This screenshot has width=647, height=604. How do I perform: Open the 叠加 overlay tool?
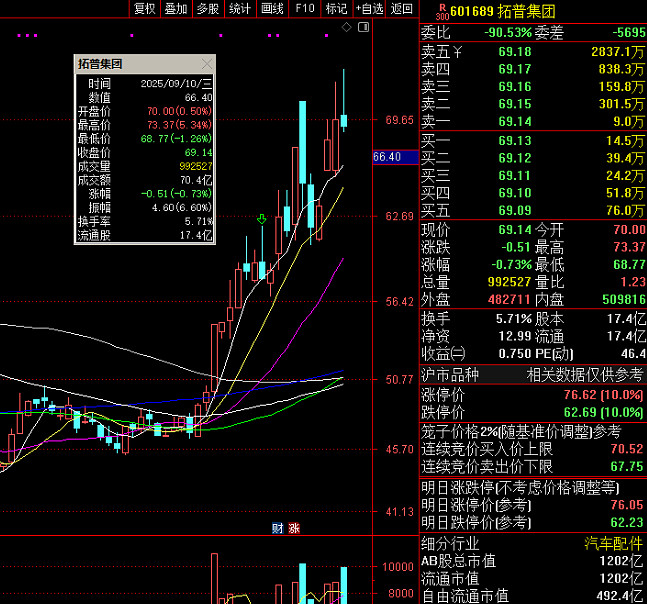point(176,9)
